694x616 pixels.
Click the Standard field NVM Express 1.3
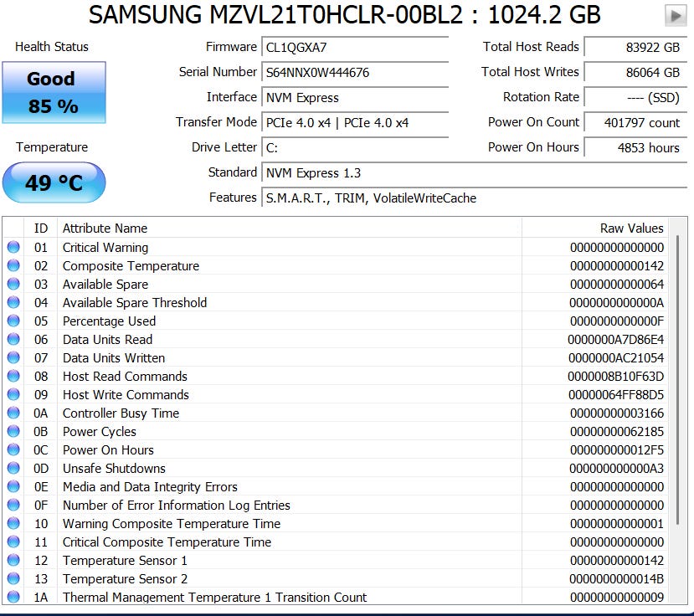(475, 172)
